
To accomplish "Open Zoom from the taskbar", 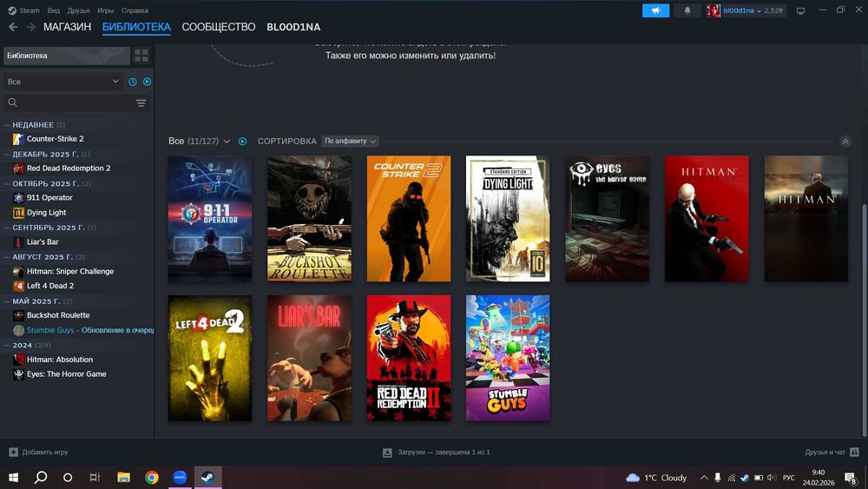I will 180,478.
